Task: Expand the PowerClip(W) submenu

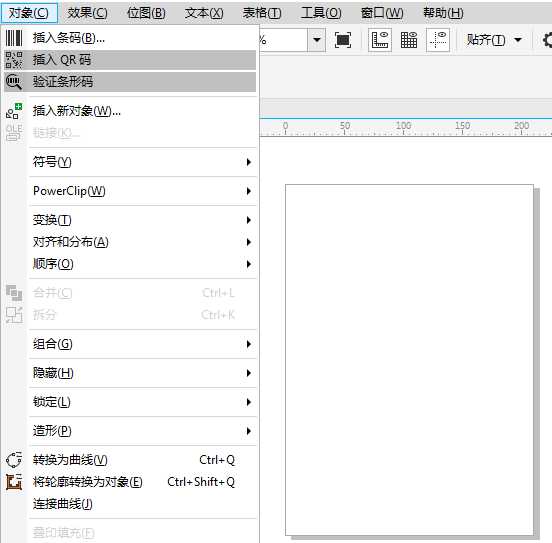Action: tap(130, 191)
